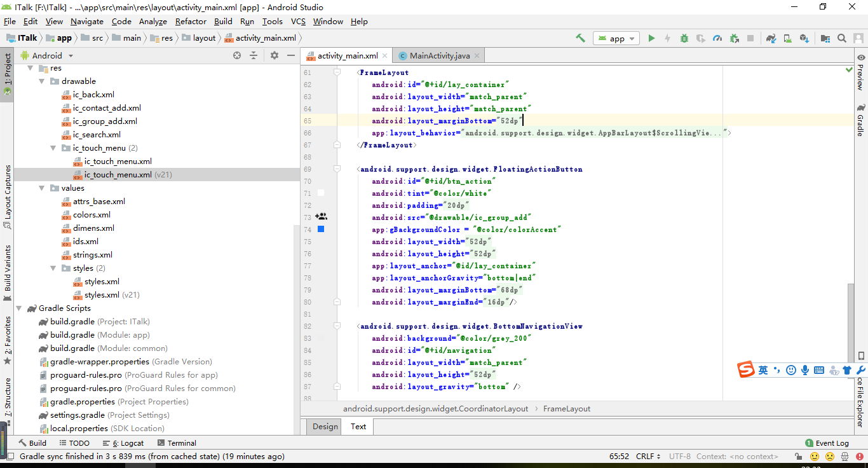Viewport: 868px width, 468px height.
Task: Click the layout breadcrumb in navigation bar
Action: 200,38
